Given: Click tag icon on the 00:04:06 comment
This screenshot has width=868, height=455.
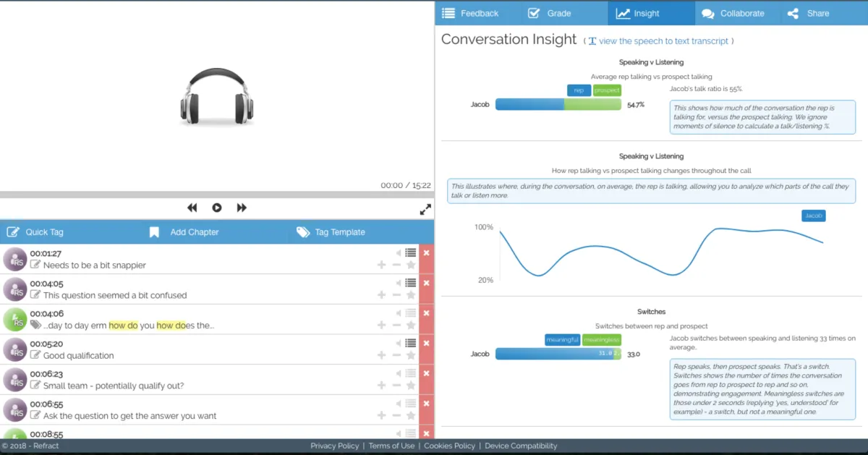Looking at the screenshot, I should coord(35,326).
